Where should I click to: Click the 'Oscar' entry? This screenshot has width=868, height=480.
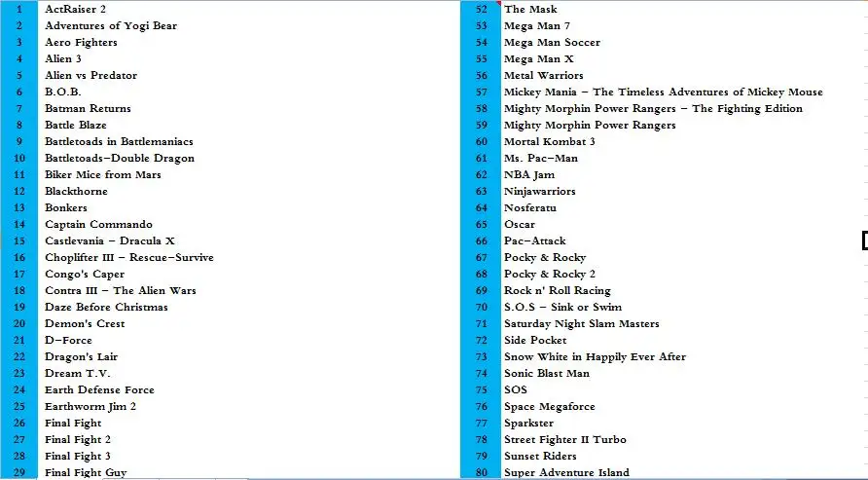click(x=520, y=225)
